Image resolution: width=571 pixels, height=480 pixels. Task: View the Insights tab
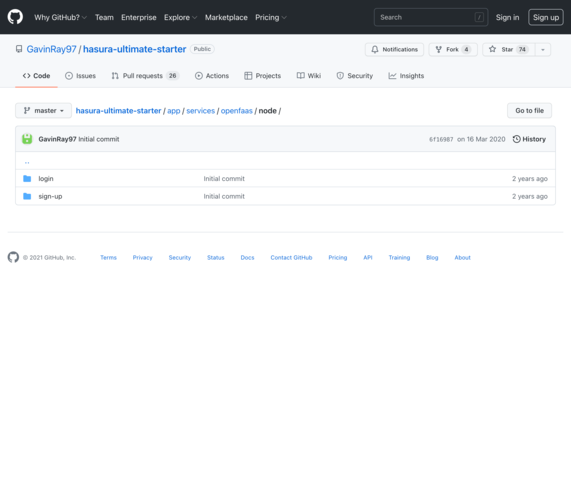(406, 76)
